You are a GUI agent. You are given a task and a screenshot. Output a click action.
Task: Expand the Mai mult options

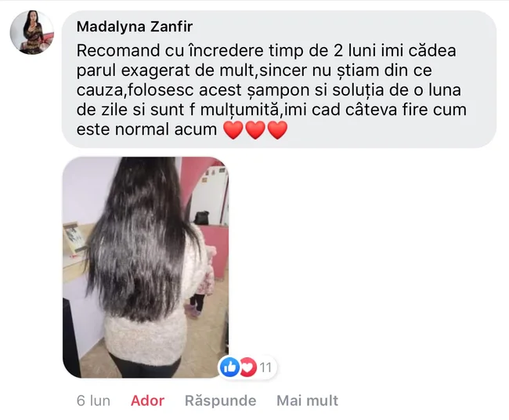(308, 400)
